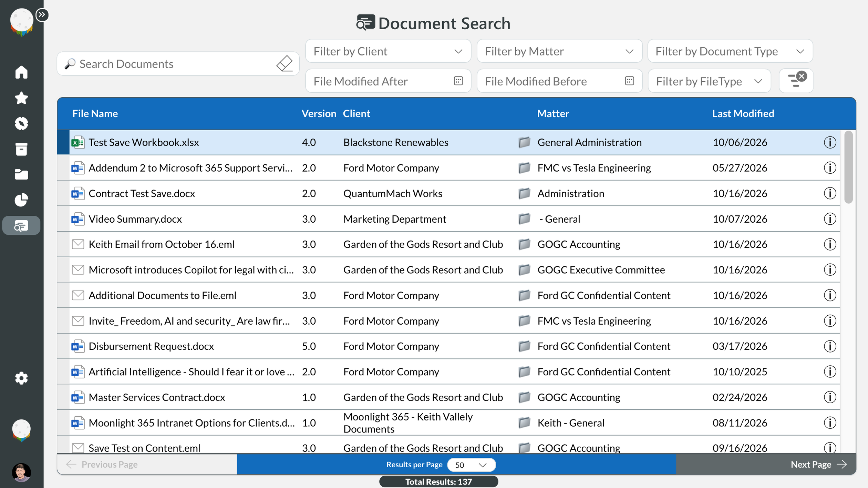This screenshot has width=868, height=488.
Task: Go to Next Page
Action: 766,464
